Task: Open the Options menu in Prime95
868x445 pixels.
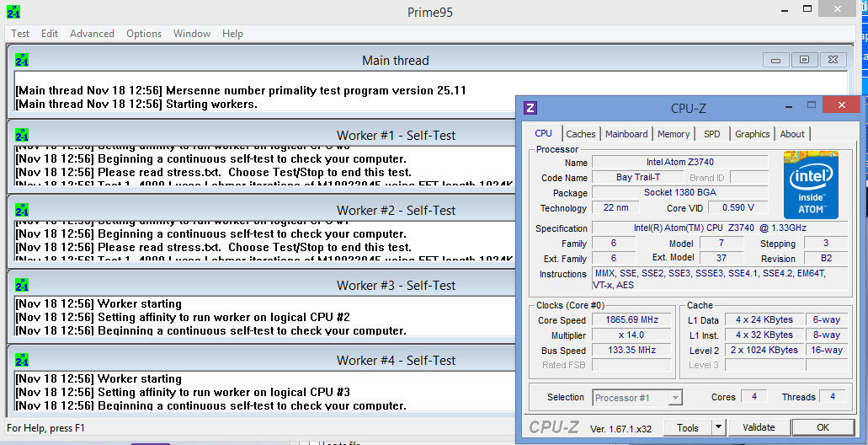Action: click(x=144, y=34)
